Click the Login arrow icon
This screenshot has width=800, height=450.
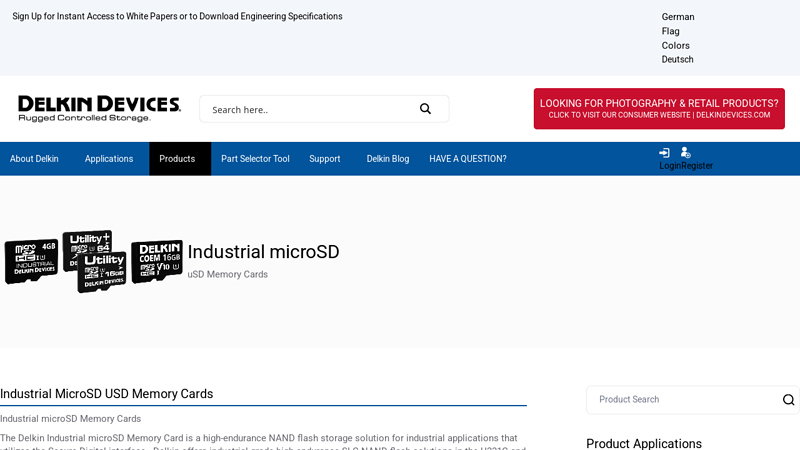click(x=664, y=153)
